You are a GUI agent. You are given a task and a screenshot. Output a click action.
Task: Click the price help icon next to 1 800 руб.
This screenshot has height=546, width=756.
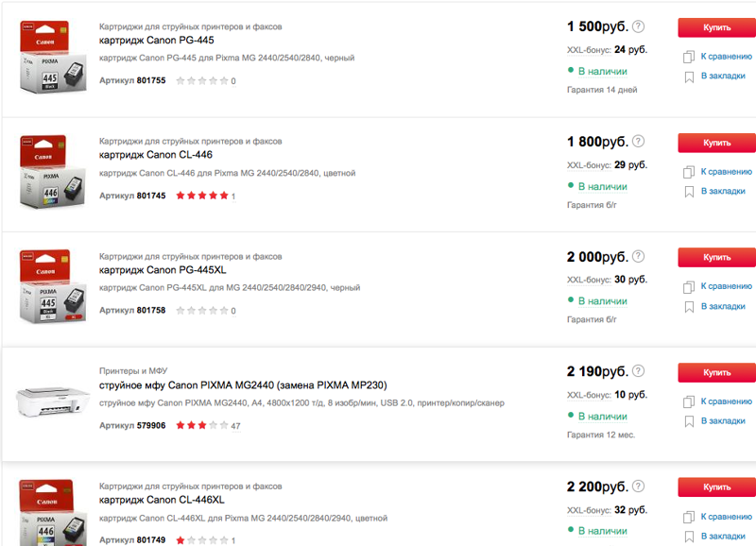[x=638, y=141]
